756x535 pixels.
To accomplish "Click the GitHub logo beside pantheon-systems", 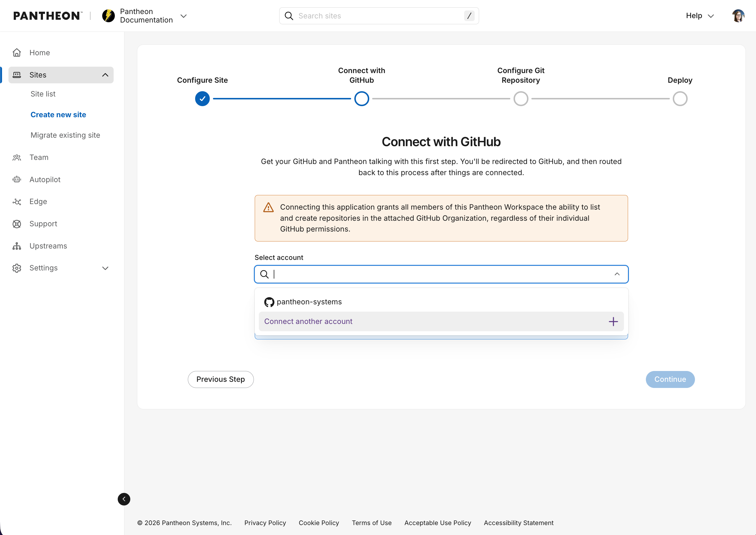I will [269, 302].
